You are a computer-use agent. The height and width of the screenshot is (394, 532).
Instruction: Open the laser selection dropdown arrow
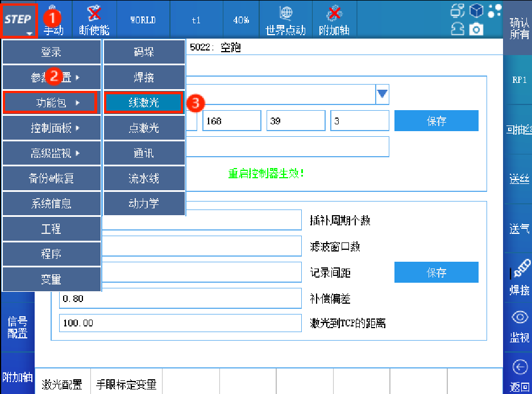(x=383, y=94)
